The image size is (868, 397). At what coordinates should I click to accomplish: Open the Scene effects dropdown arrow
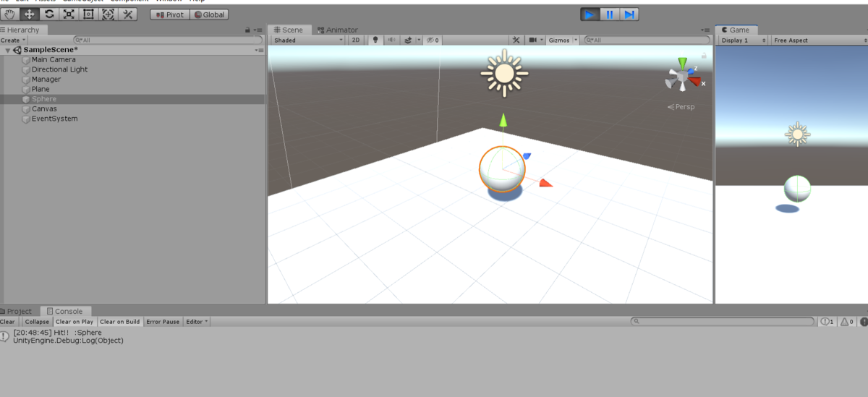417,40
